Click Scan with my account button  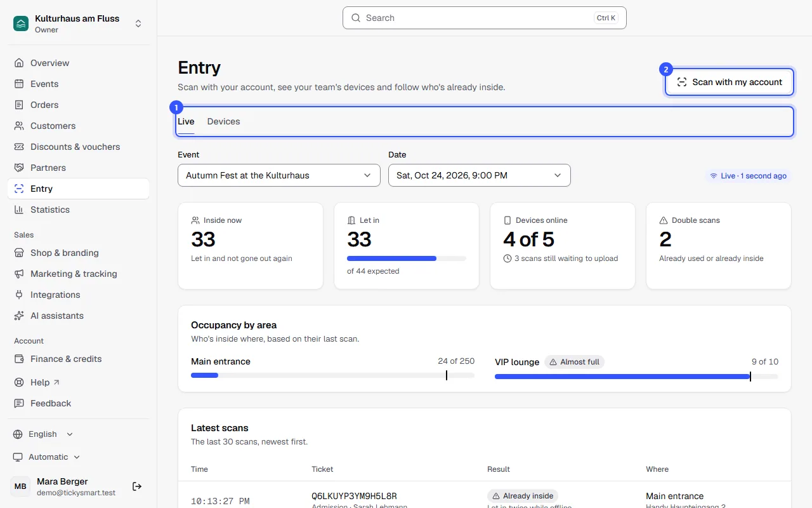(730, 82)
